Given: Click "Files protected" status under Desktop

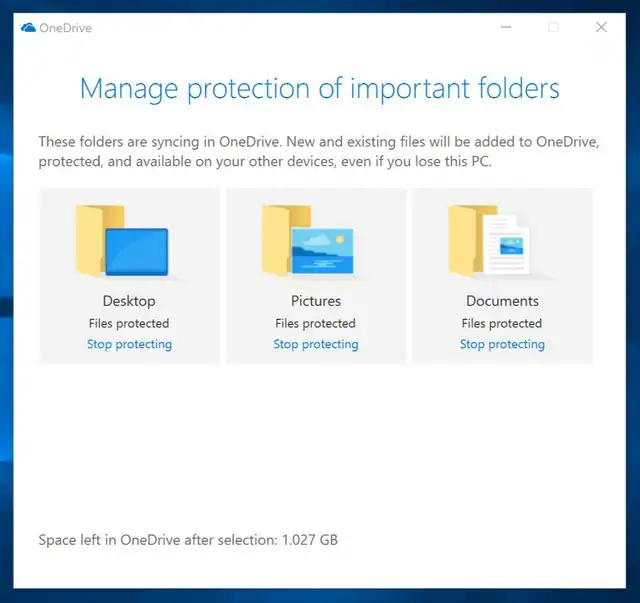Looking at the screenshot, I should point(129,323).
